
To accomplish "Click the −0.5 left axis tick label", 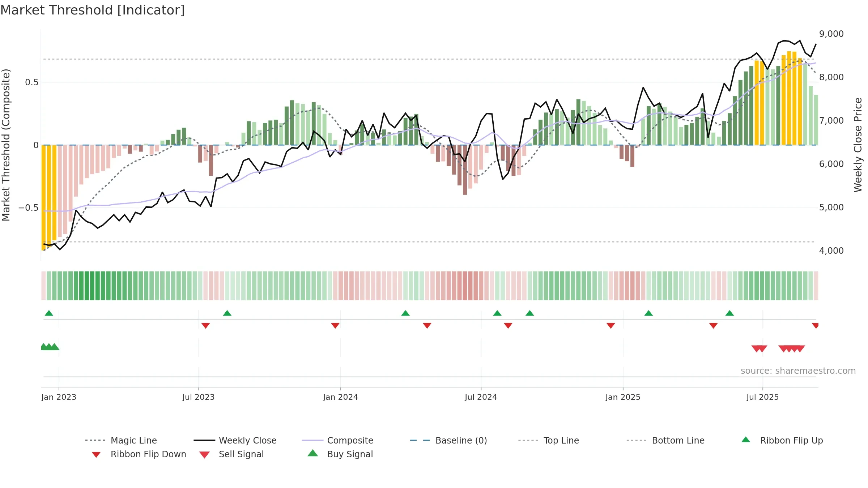I will click(x=28, y=208).
